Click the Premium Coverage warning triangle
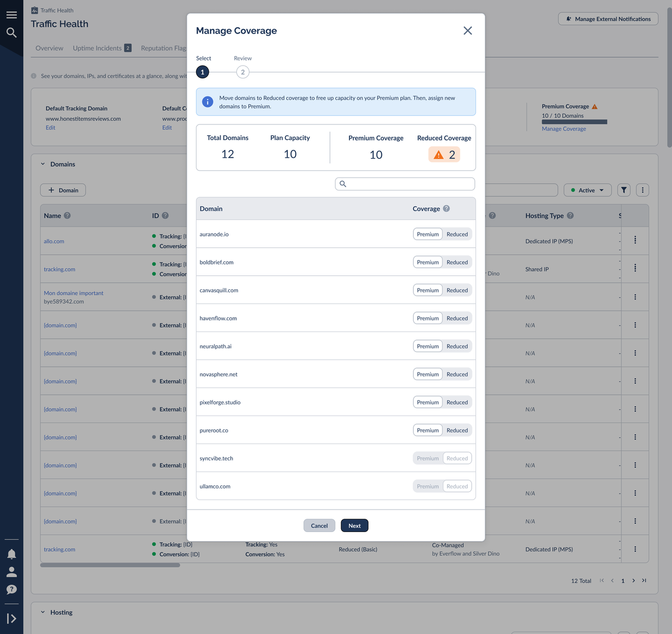The image size is (672, 634). pos(595,106)
